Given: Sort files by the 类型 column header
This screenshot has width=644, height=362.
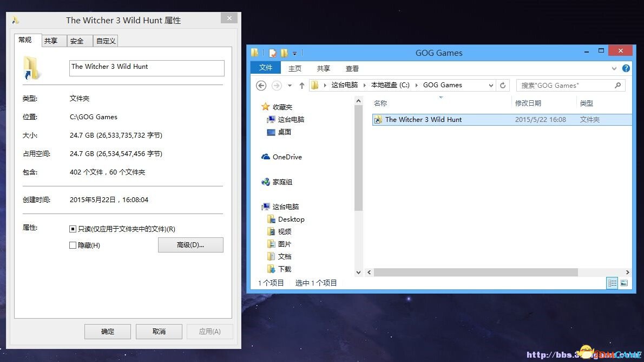Looking at the screenshot, I should click(604, 104).
